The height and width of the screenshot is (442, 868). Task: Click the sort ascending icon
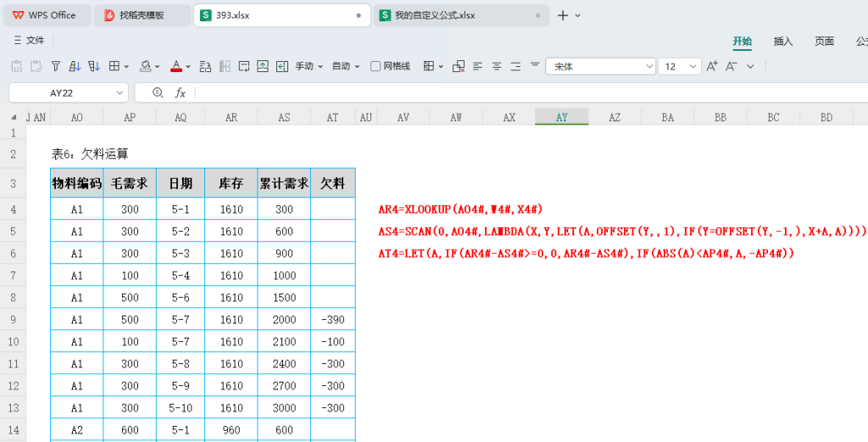click(x=75, y=66)
